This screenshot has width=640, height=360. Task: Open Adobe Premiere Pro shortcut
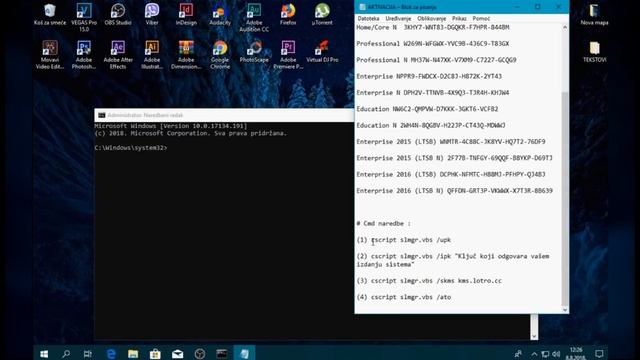pyautogui.click(x=288, y=55)
